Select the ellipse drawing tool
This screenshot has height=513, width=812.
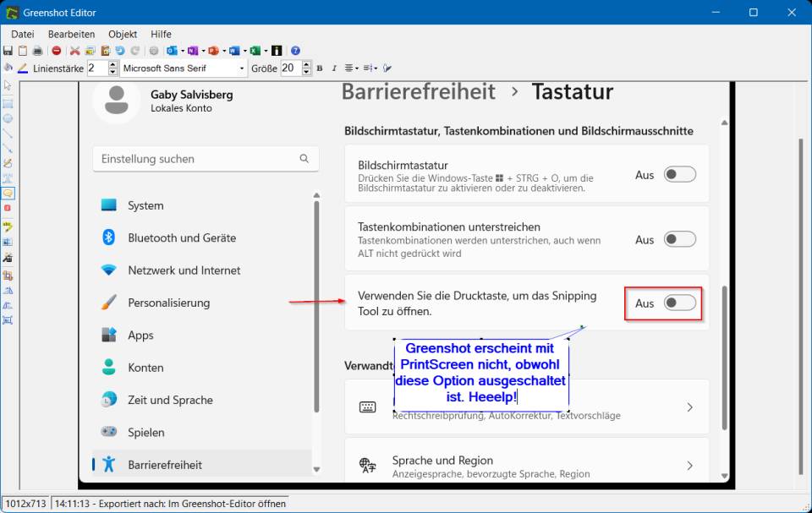point(8,118)
